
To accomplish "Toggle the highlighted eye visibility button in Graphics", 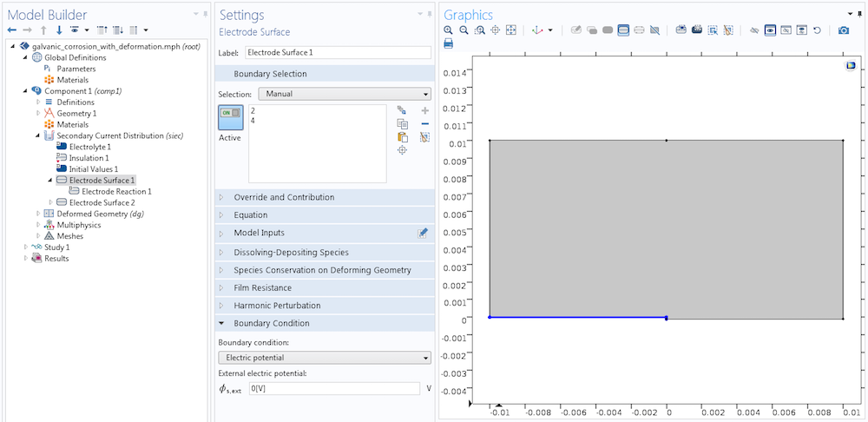I will (x=770, y=30).
